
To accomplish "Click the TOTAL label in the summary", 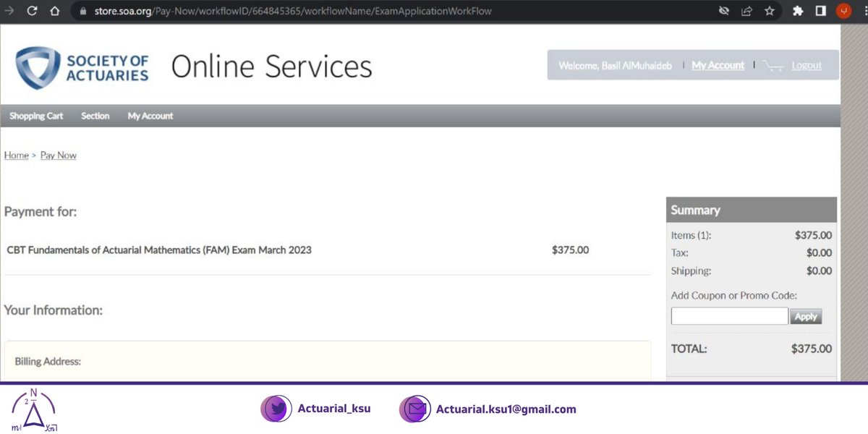I will [x=689, y=349].
